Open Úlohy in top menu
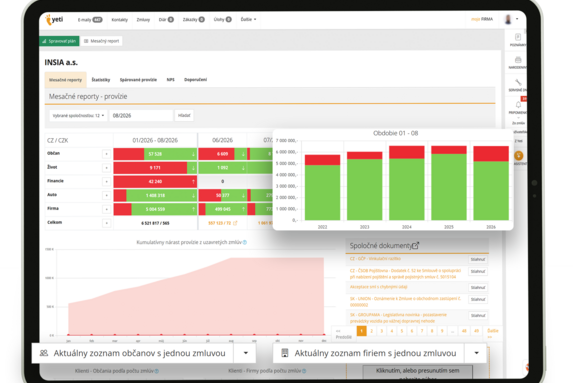The image size is (573, 383). click(223, 20)
